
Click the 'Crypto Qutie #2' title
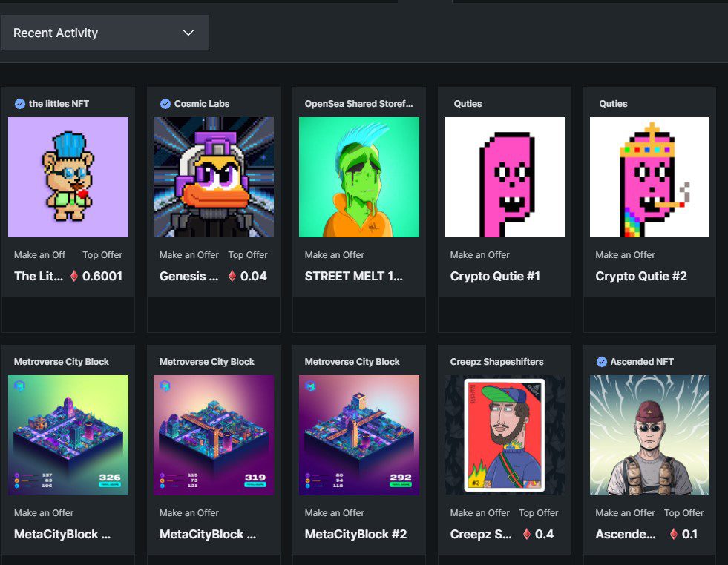641,276
